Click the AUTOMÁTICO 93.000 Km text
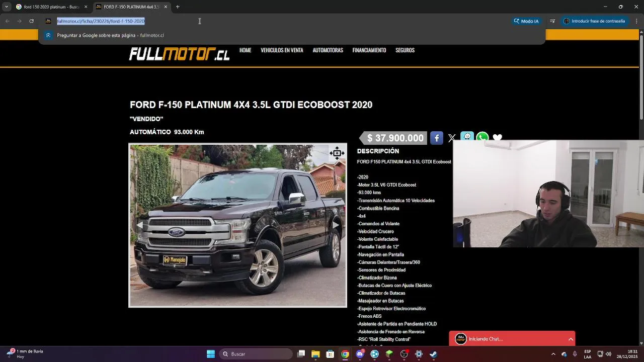Image resolution: width=644 pixels, height=362 pixels. [x=167, y=132]
